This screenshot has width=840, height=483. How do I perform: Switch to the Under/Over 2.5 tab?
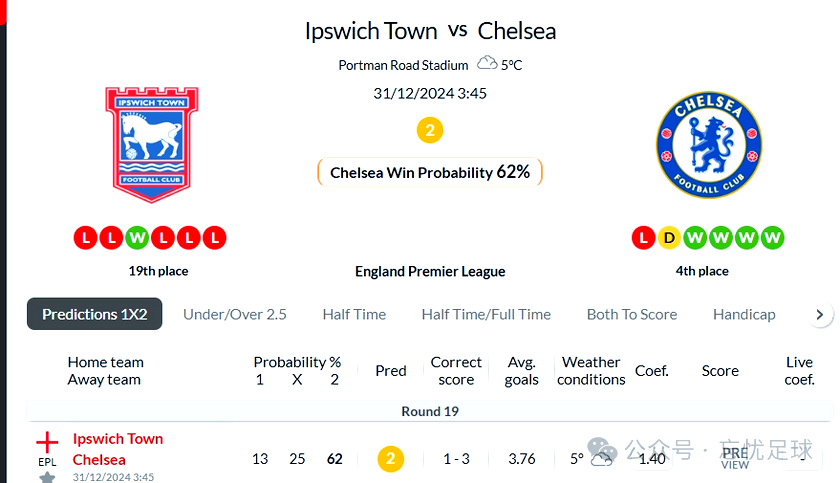(235, 314)
